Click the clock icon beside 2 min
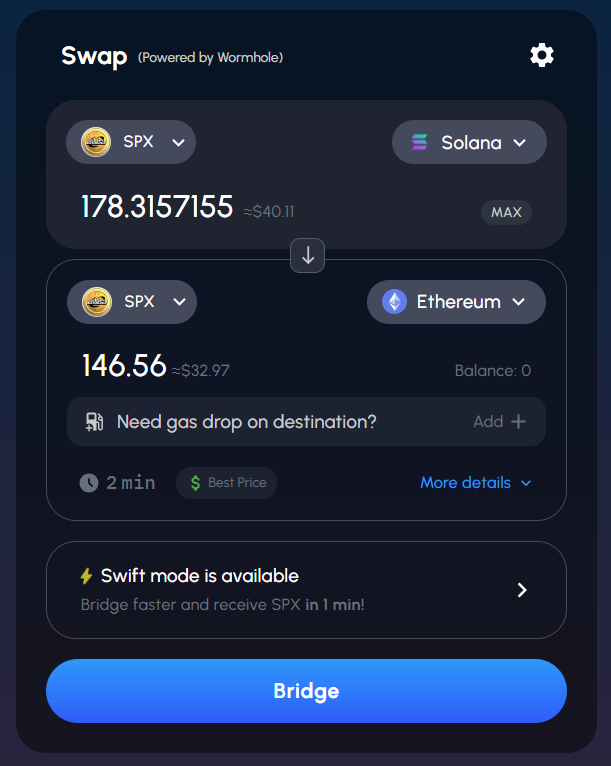Viewport: 611px width, 766px height. pyautogui.click(x=89, y=483)
